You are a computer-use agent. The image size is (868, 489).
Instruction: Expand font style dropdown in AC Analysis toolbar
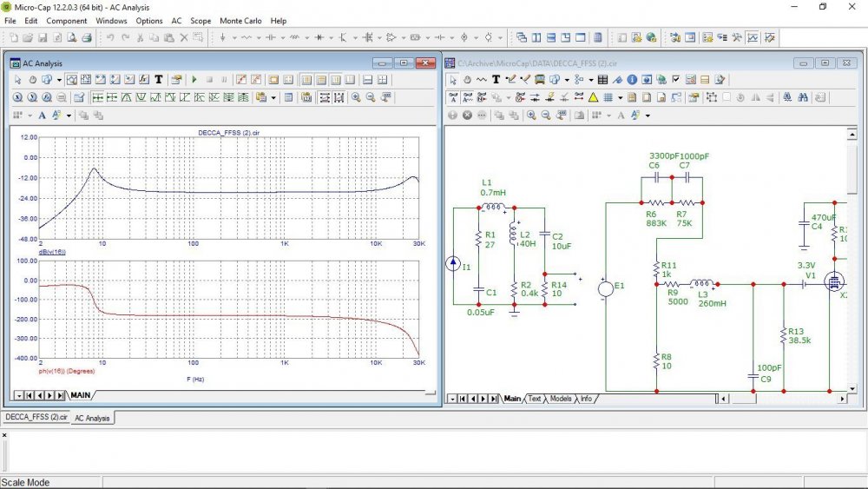point(69,115)
